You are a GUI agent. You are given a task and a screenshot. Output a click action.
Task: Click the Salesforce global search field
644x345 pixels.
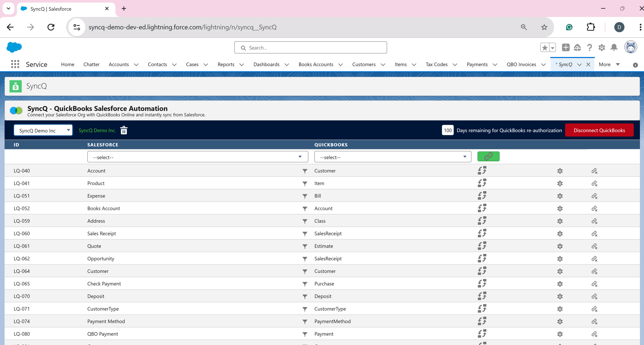(311, 47)
